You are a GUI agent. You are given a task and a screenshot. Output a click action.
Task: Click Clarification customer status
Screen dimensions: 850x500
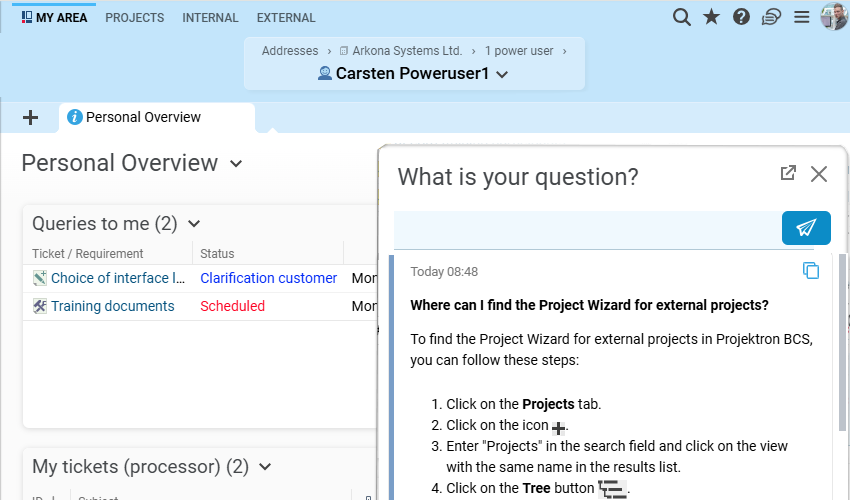coord(269,278)
